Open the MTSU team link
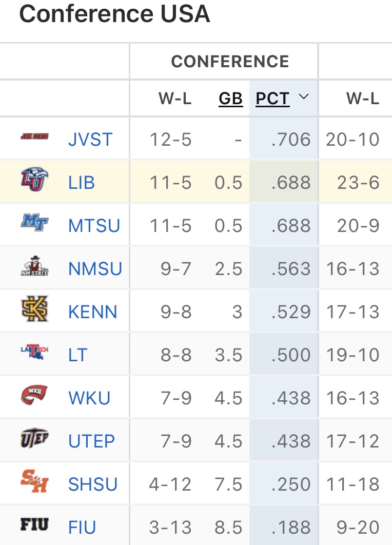The image size is (392, 545). point(94,226)
